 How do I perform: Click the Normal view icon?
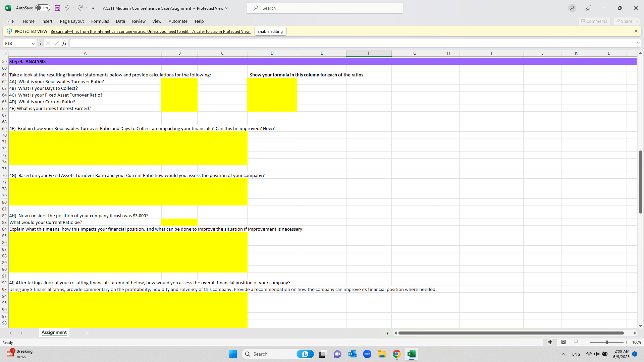pos(550,342)
